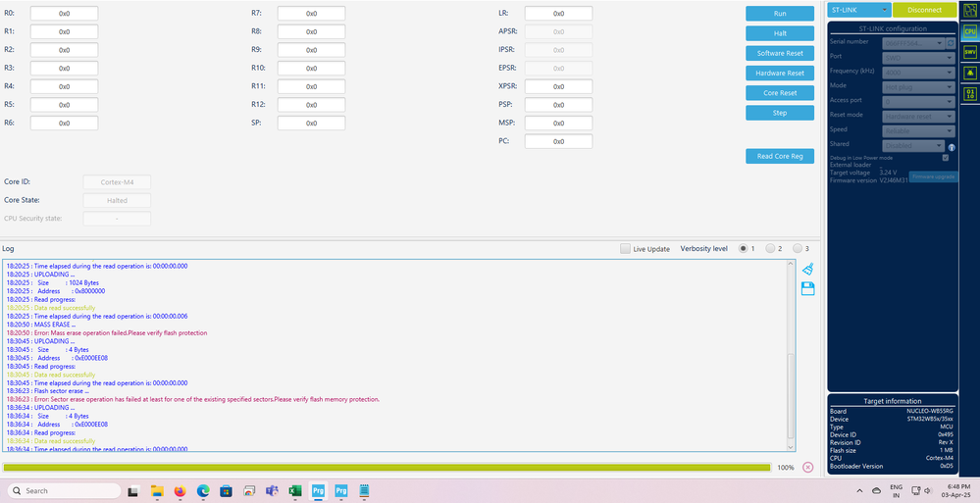The image size is (980, 503).
Task: Open the Reset mode dropdown
Action: coord(919,117)
